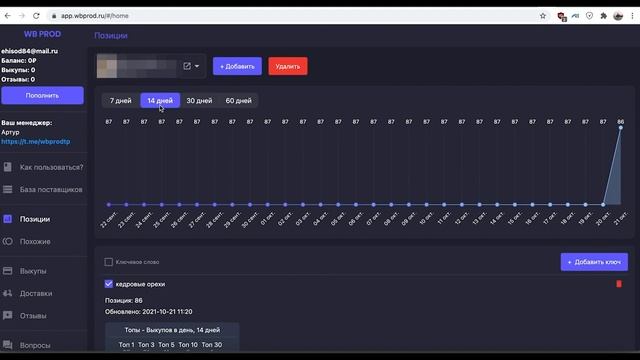Go back with browser back arrow
Viewport: 640px width, 360px height.
click(x=8, y=16)
